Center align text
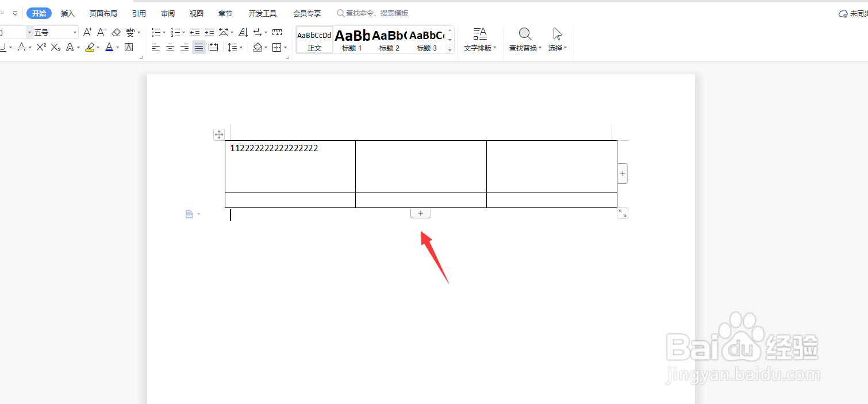The height and width of the screenshot is (404, 868). [170, 47]
